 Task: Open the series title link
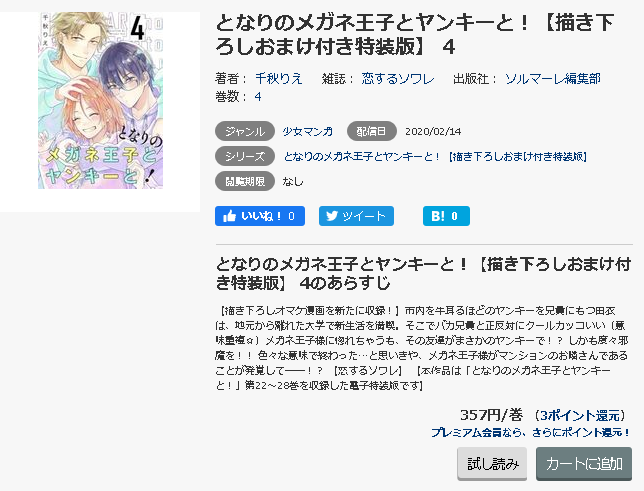[x=435, y=157]
